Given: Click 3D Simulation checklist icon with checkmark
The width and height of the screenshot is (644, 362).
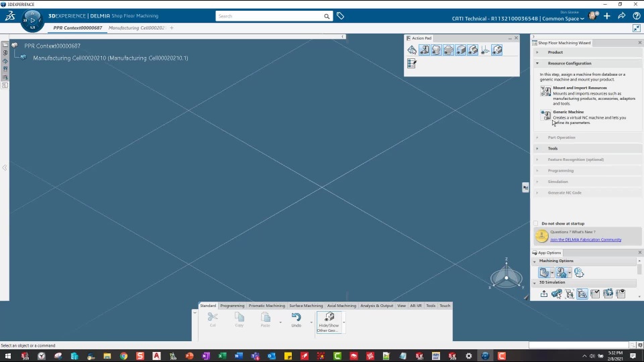Looking at the screenshot, I should pyautogui.click(x=595, y=294).
